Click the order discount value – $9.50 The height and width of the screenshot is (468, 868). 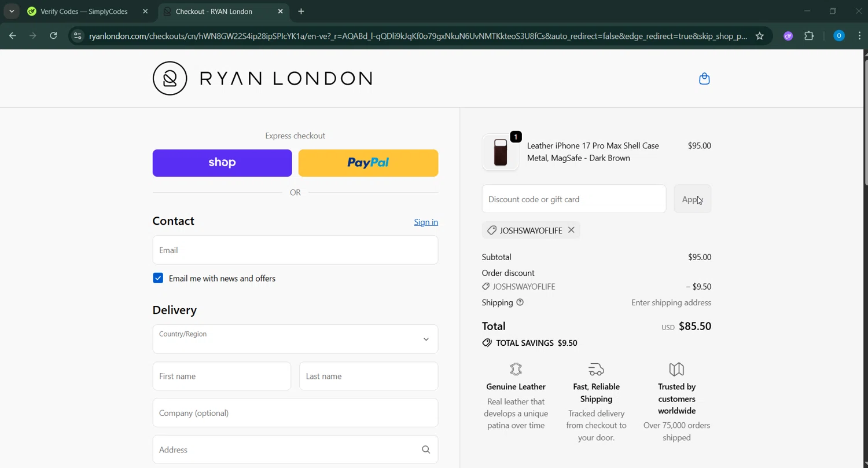pos(698,287)
